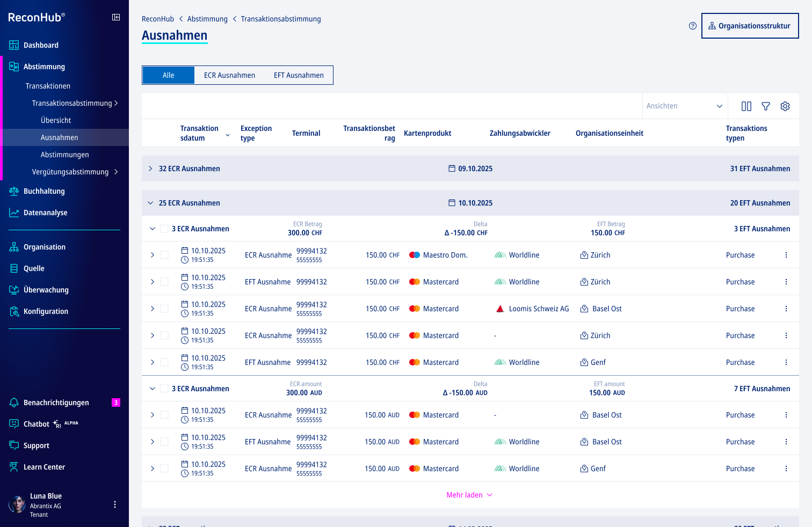Image resolution: width=812 pixels, height=527 pixels.
Task: Open user menu next to Luna Blue
Action: pyautogui.click(x=114, y=504)
